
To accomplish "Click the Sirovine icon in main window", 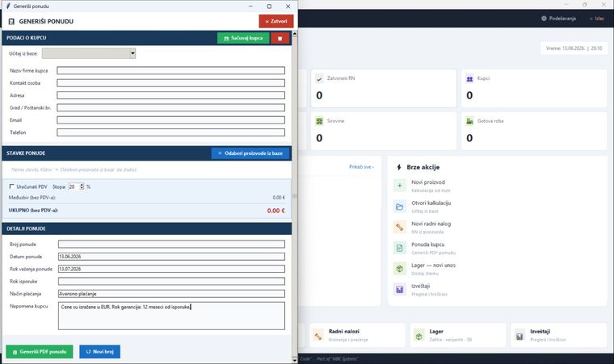I will click(x=320, y=121).
